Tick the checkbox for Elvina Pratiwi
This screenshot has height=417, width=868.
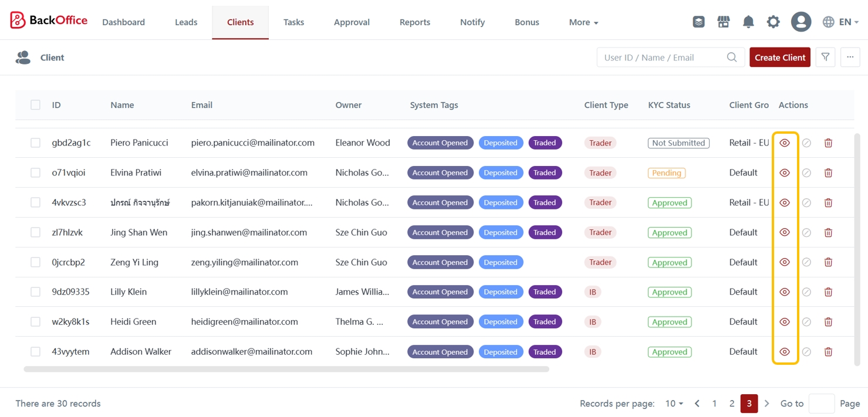[x=36, y=173]
